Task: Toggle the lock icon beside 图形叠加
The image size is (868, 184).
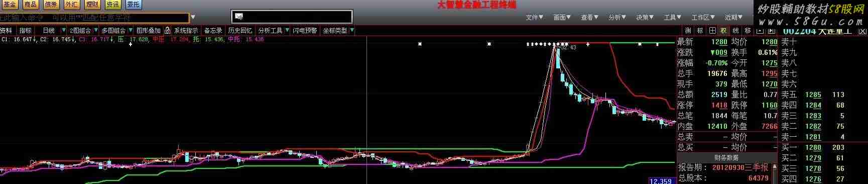Action: click(167, 31)
